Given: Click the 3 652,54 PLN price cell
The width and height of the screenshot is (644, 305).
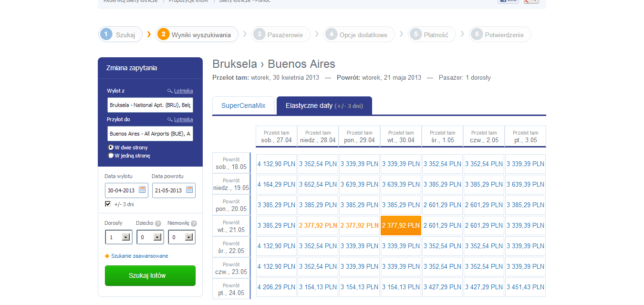Looking at the screenshot, I should 318,184.
